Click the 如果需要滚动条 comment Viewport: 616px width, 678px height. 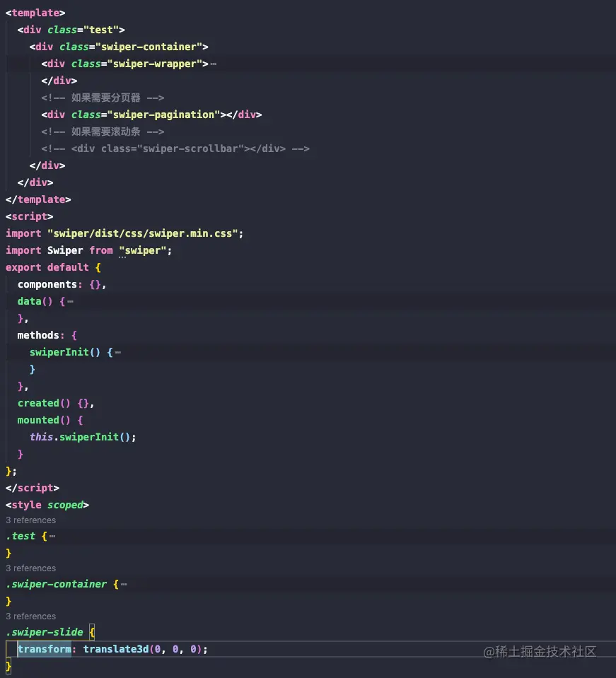tap(103, 131)
